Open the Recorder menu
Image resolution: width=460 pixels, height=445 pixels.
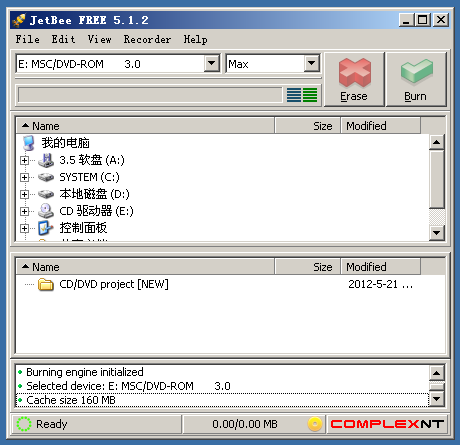(x=147, y=39)
